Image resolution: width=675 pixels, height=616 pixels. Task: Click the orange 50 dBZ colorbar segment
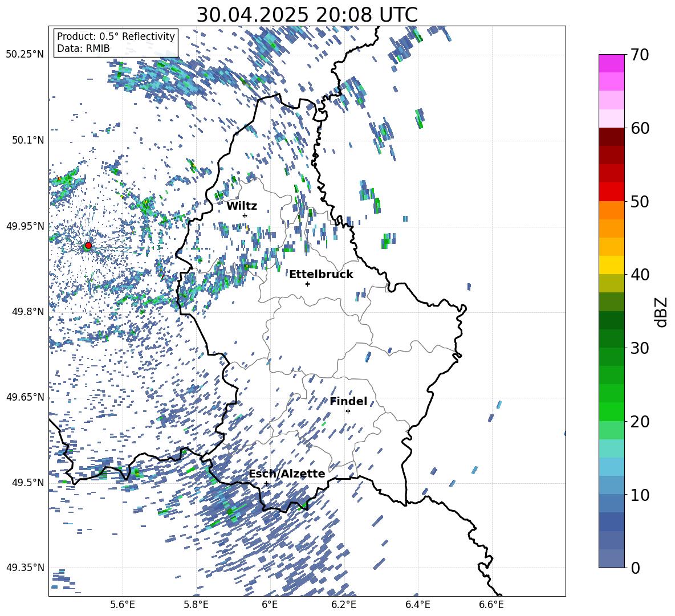click(x=612, y=210)
